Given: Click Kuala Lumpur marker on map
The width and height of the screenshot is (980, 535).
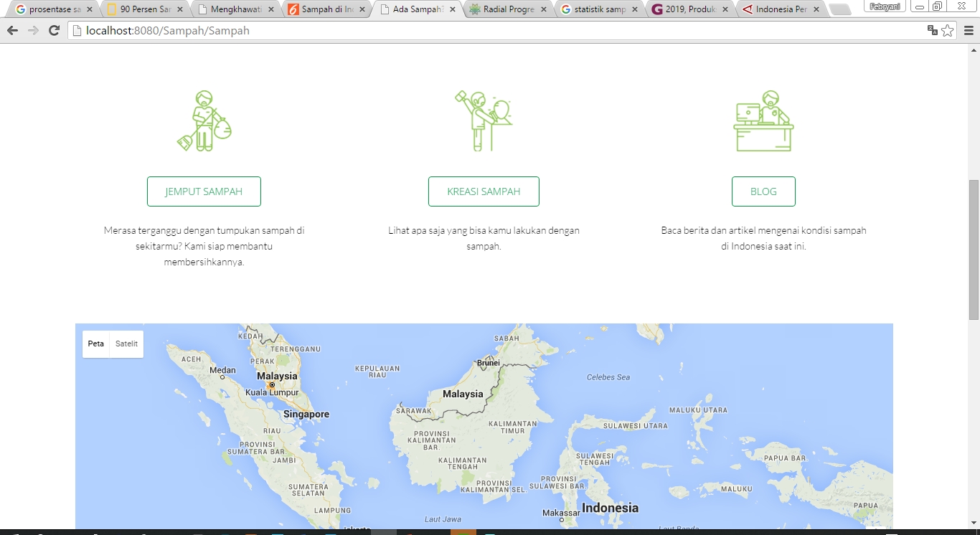Looking at the screenshot, I should pos(272,385).
